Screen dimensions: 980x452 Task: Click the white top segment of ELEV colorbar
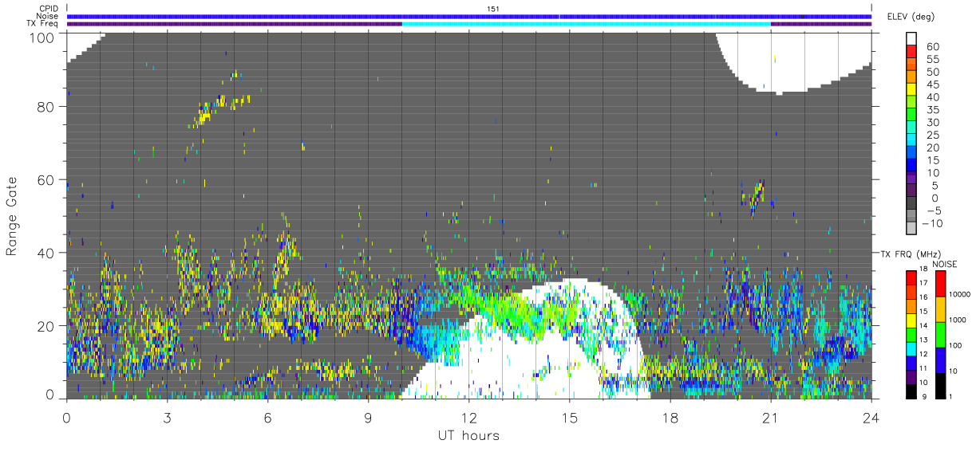coord(912,39)
